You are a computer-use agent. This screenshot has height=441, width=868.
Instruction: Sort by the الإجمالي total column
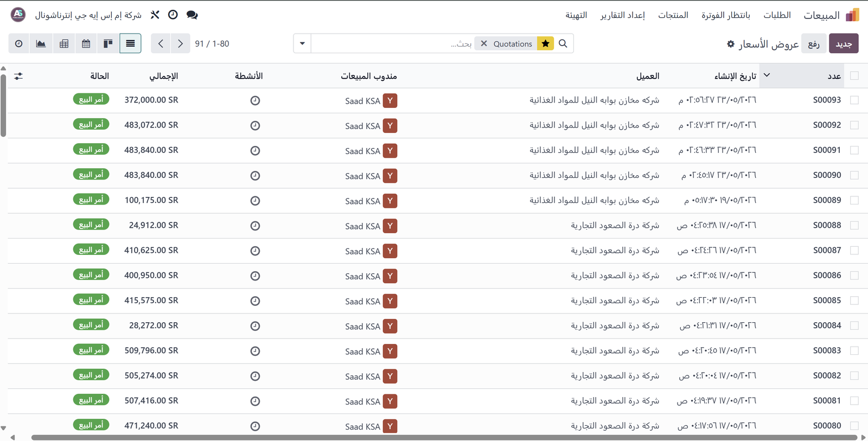164,76
